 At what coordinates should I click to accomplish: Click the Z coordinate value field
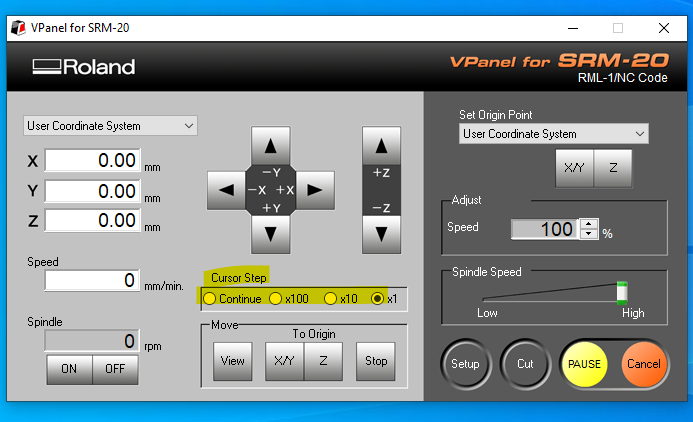[x=92, y=221]
